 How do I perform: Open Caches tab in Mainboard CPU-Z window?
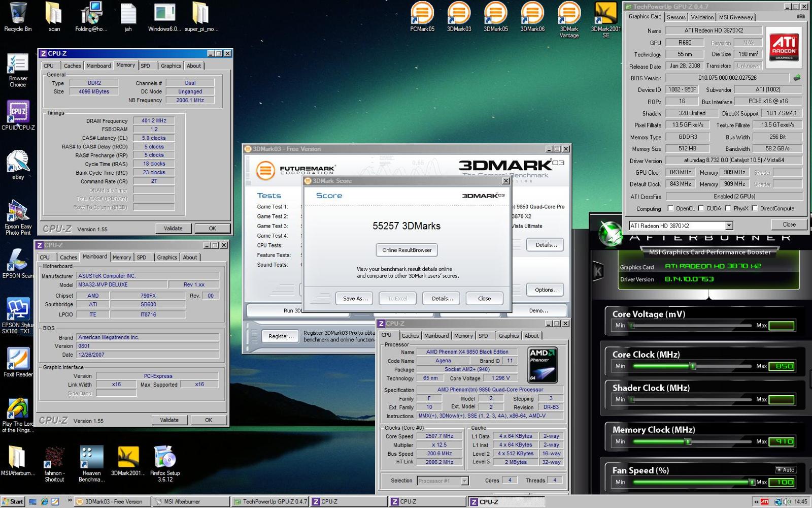69,257
